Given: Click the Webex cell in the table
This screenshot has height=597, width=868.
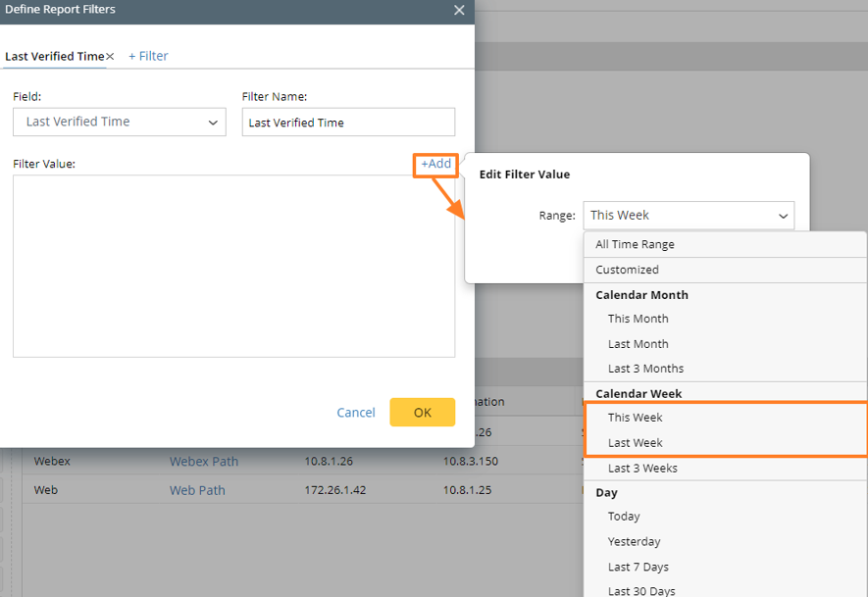Looking at the screenshot, I should tap(52, 462).
